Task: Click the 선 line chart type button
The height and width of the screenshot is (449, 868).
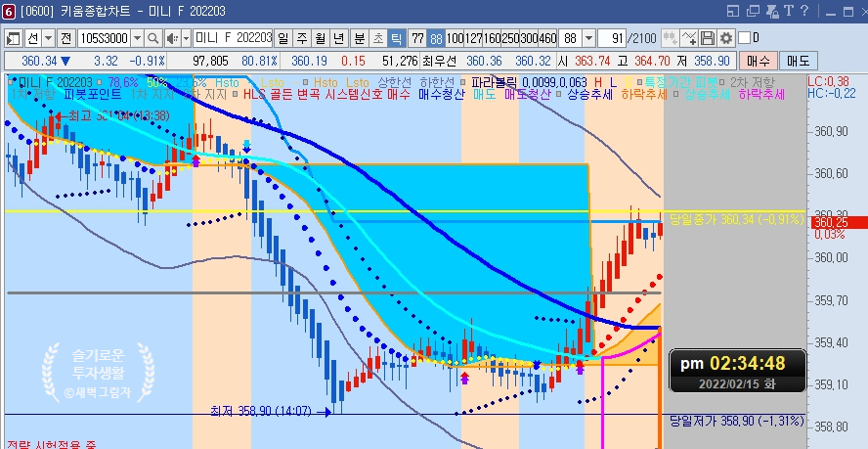Action: tap(32, 38)
